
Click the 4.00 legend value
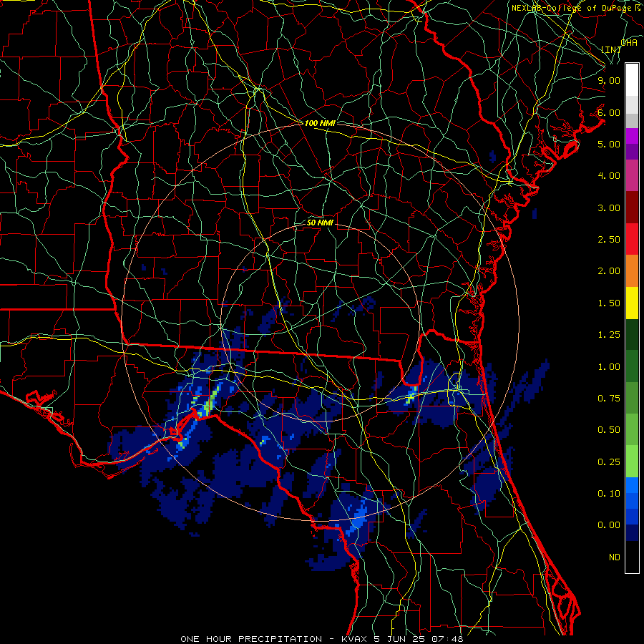click(609, 176)
